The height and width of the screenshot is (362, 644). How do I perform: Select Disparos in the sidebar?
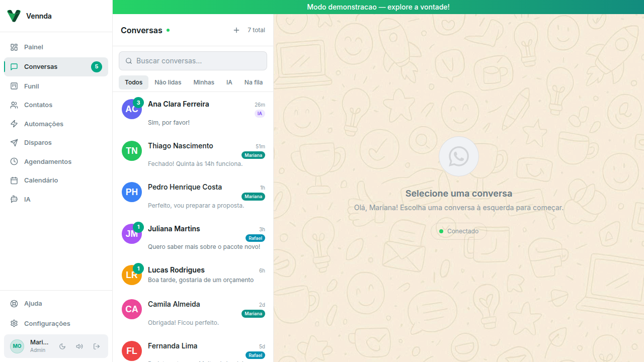37,142
